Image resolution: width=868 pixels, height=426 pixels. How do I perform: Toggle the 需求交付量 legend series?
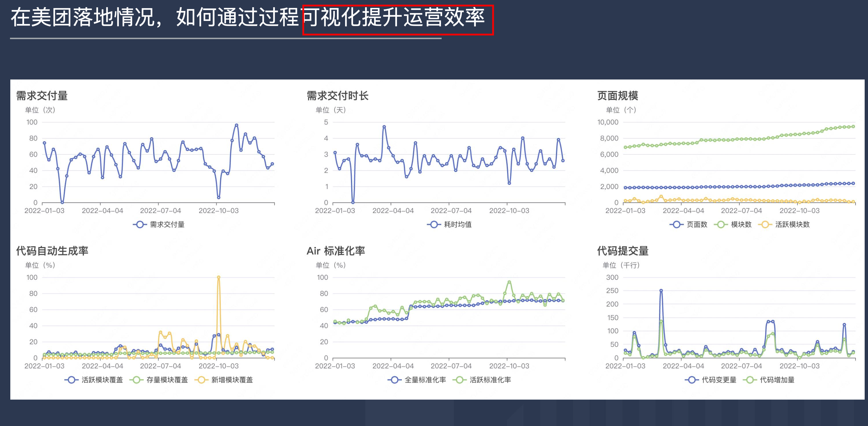coord(159,225)
